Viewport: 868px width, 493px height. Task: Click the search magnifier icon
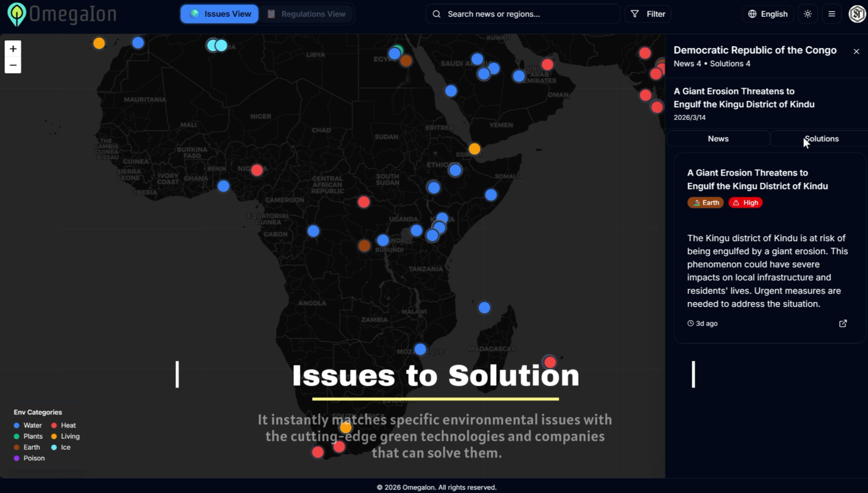[x=436, y=14]
